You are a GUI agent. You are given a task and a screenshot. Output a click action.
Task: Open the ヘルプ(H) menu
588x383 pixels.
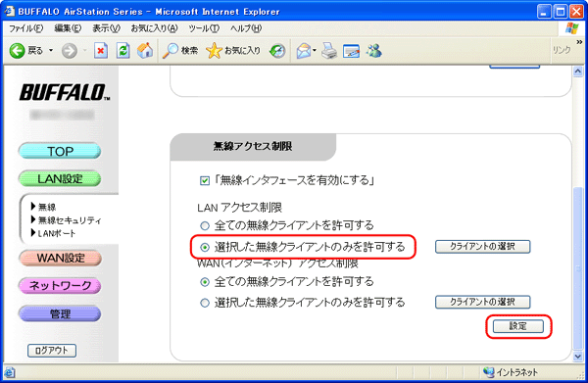pyautogui.click(x=246, y=28)
